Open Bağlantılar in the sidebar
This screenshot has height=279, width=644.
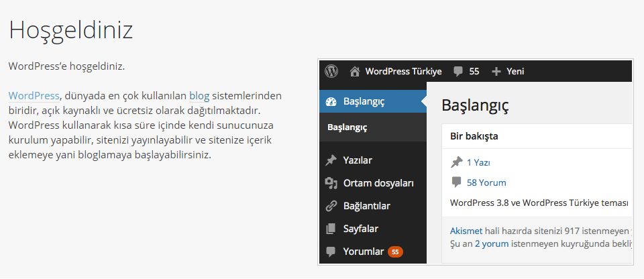click(366, 206)
